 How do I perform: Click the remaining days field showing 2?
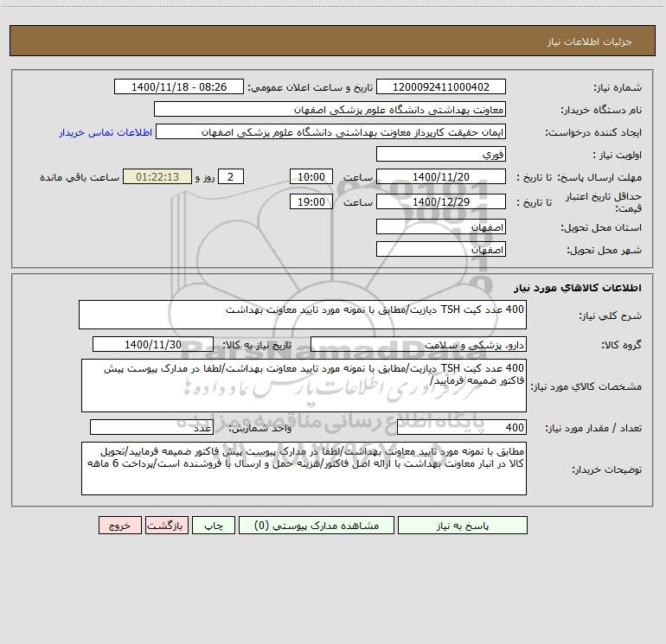click(231, 176)
